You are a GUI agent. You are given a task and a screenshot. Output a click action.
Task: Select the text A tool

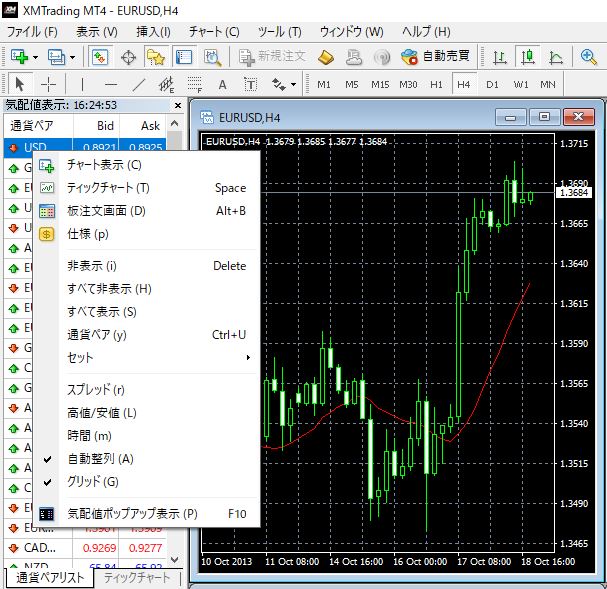point(222,84)
